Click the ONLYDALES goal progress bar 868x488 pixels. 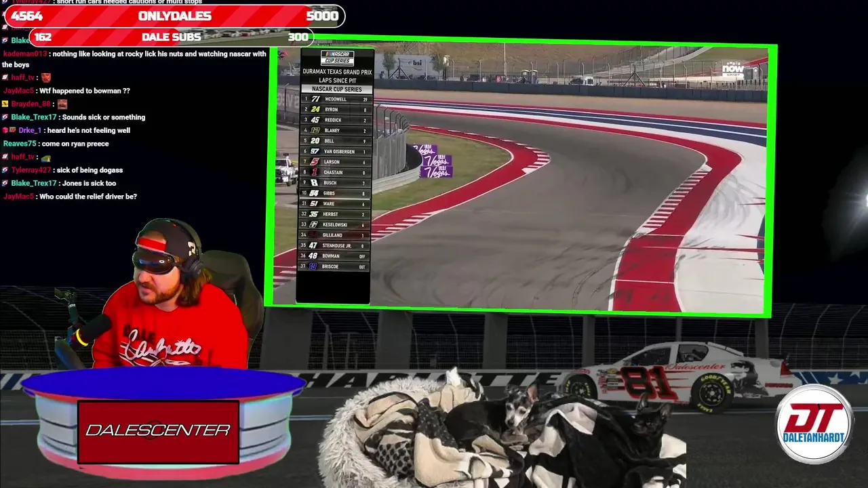(x=174, y=16)
